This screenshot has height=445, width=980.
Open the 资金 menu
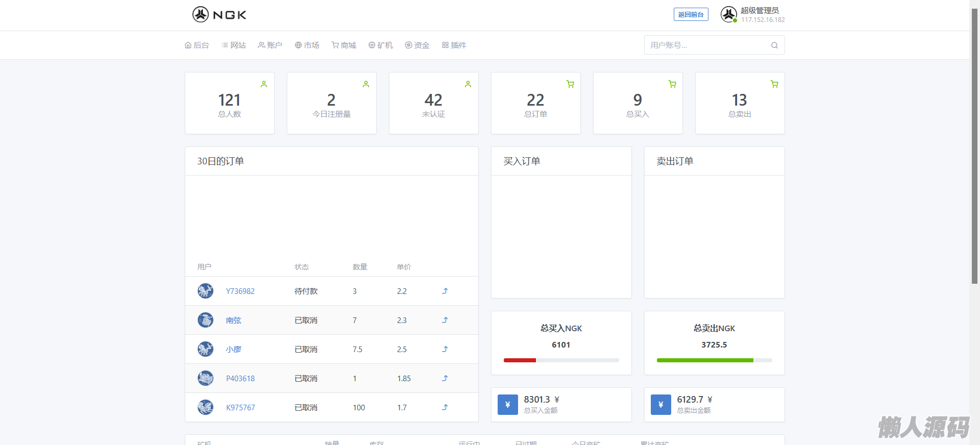(x=418, y=45)
